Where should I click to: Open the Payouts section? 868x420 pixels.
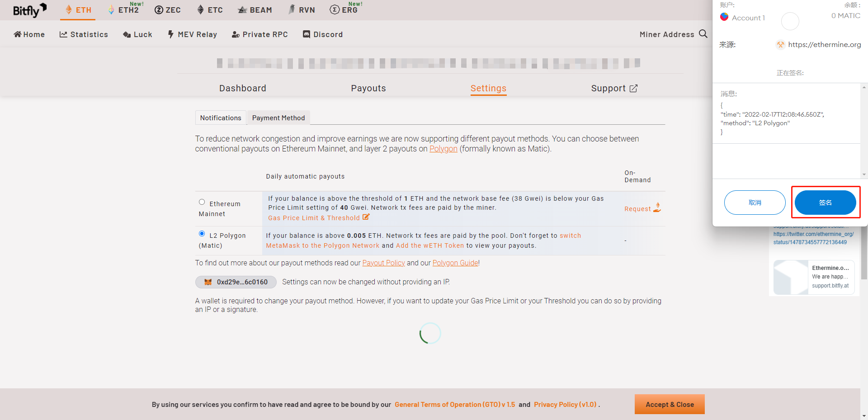[x=368, y=88]
